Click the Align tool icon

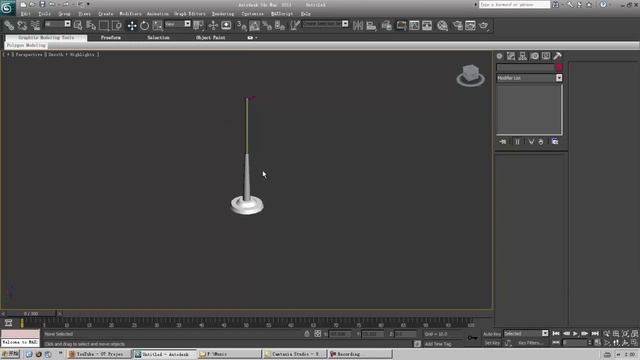pyautogui.click(x=371, y=26)
